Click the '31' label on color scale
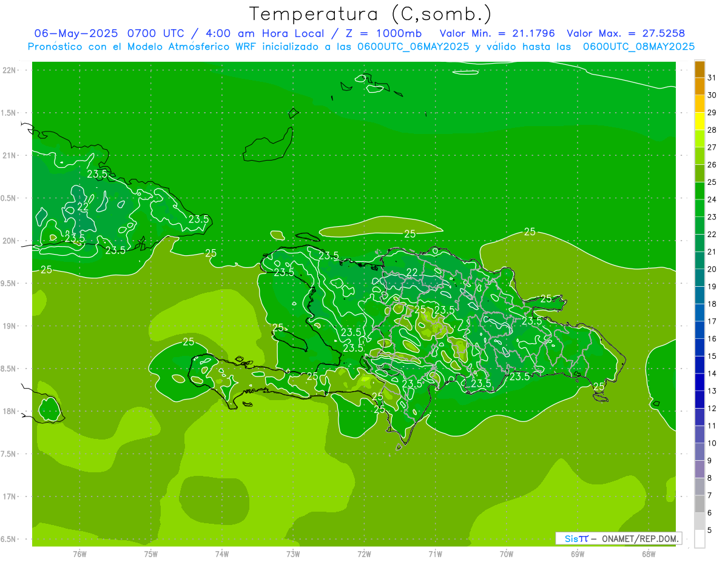Viewport: 728px width, 562px height. tap(712, 78)
